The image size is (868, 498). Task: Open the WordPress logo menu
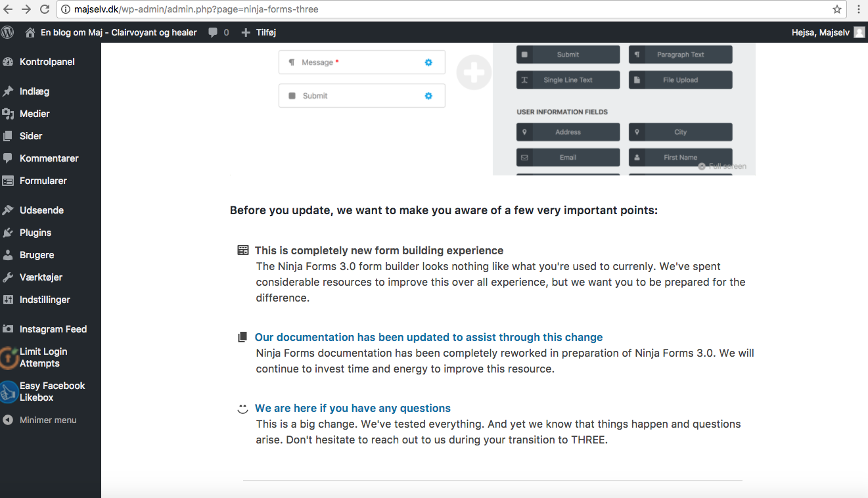tap(8, 32)
